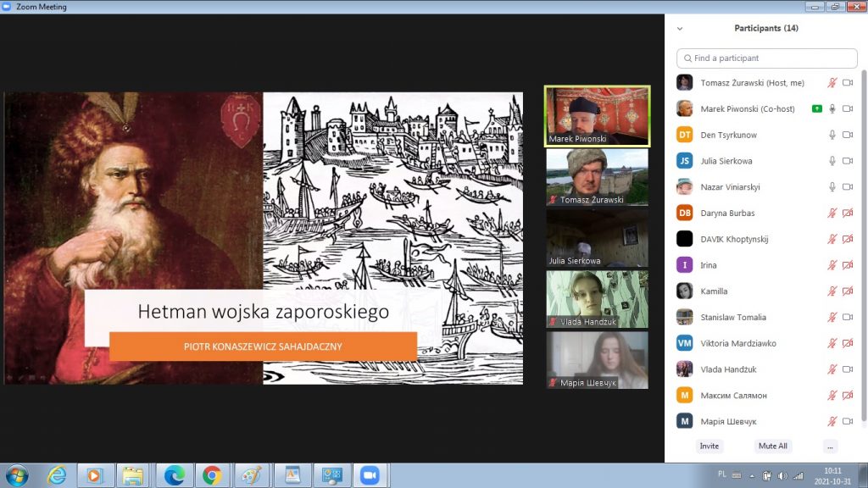Select DAVIK Khoptynskij participant entry
The height and width of the screenshot is (488, 868).
[734, 239]
